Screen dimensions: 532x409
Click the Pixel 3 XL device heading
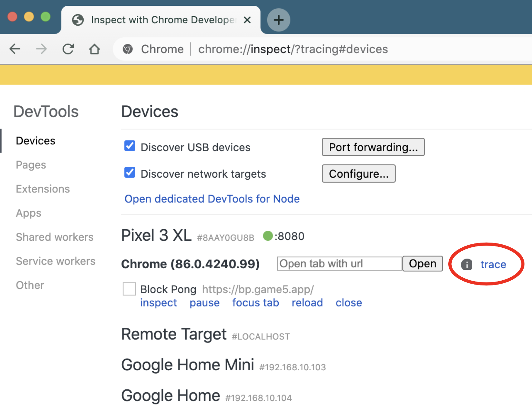coord(156,235)
